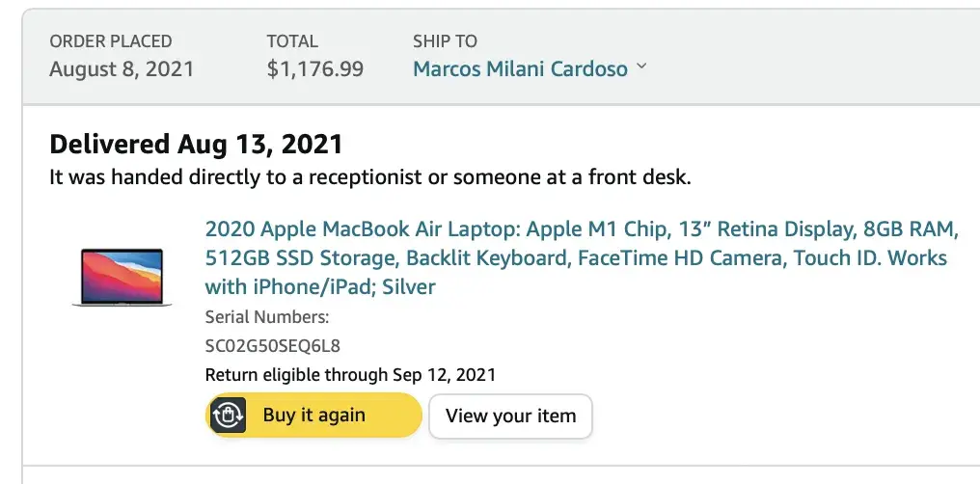
Task: Click the ORDER PLACED label
Action: pyautogui.click(x=111, y=41)
